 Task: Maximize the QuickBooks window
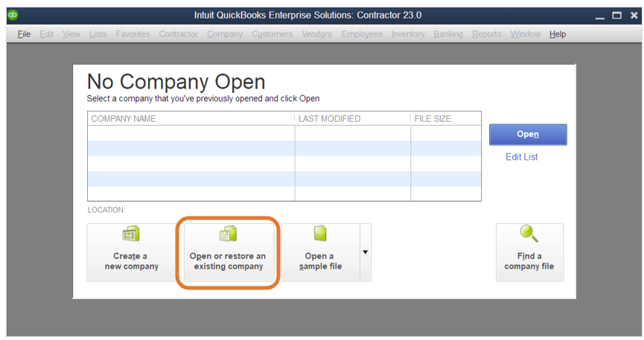616,15
